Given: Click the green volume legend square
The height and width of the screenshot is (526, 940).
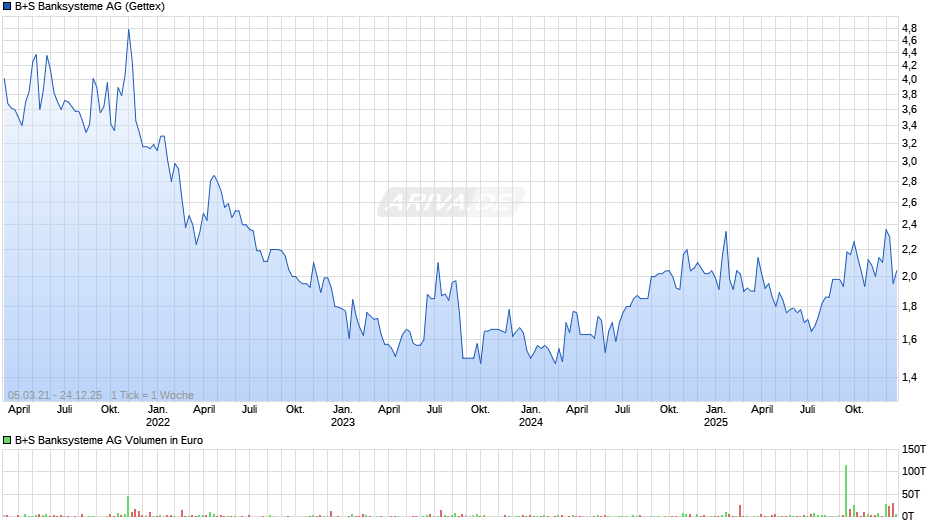Looking at the screenshot, I should (7, 440).
